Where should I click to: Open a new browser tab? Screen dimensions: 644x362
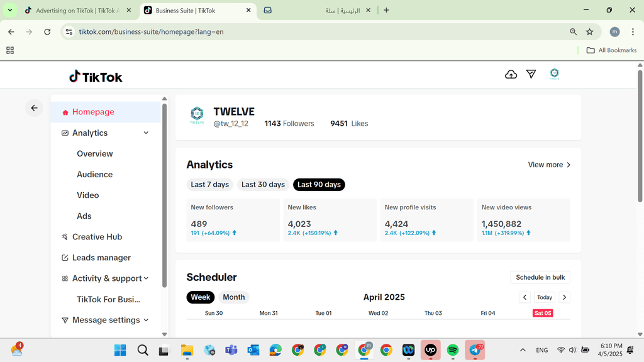[x=386, y=10]
